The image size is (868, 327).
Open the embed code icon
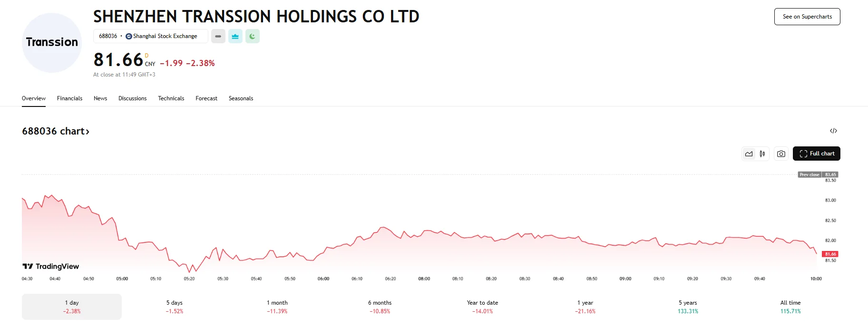(x=833, y=131)
